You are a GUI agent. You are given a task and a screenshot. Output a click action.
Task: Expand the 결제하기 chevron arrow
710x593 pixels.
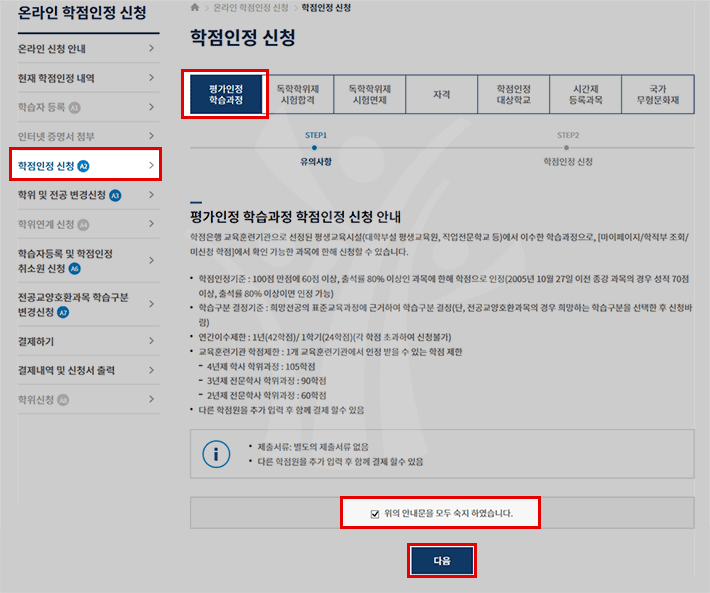pyautogui.click(x=151, y=341)
